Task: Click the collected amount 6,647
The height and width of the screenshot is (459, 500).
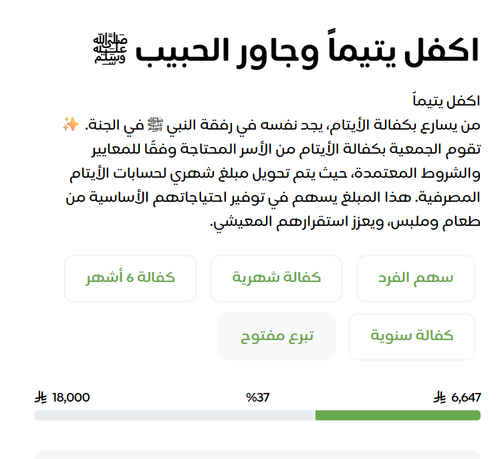Action: pyautogui.click(x=466, y=397)
